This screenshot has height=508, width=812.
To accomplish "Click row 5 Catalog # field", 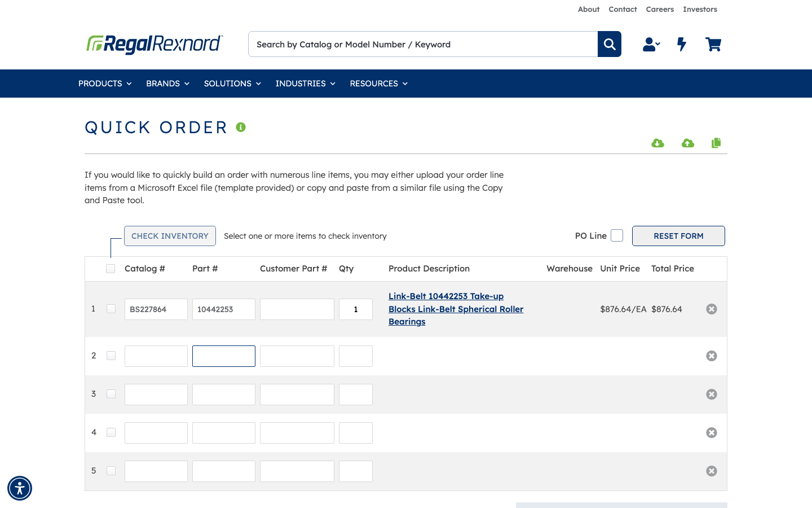I will click(156, 471).
